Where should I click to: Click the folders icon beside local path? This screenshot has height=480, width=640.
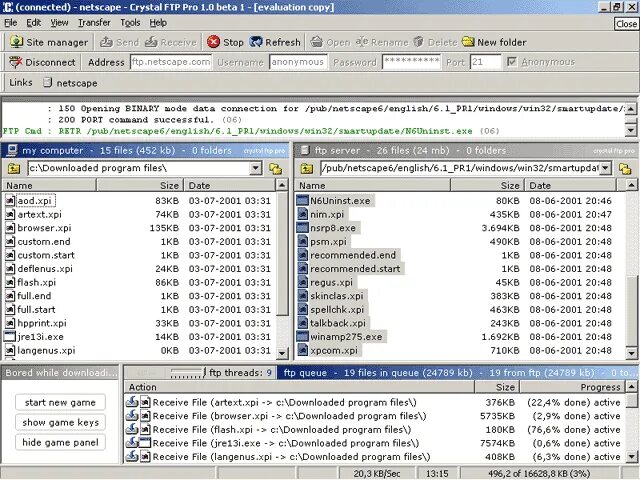tap(276, 168)
